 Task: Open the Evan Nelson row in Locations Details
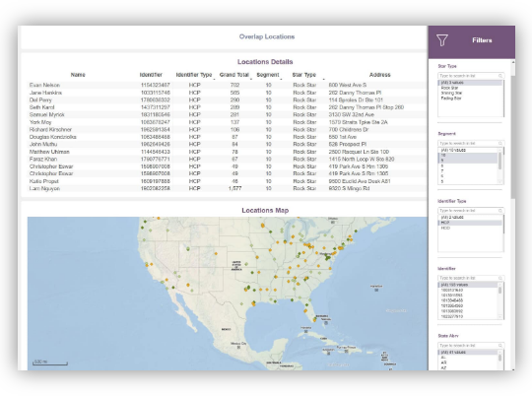pos(227,85)
